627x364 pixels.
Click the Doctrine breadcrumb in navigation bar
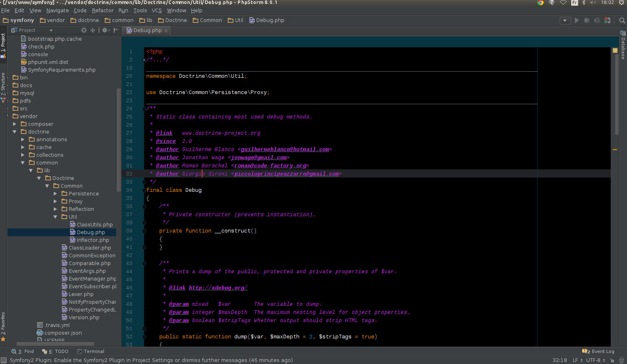click(172, 20)
